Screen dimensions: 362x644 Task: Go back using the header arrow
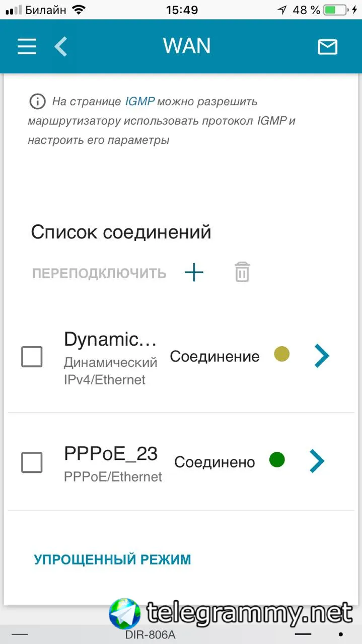pos(61,47)
